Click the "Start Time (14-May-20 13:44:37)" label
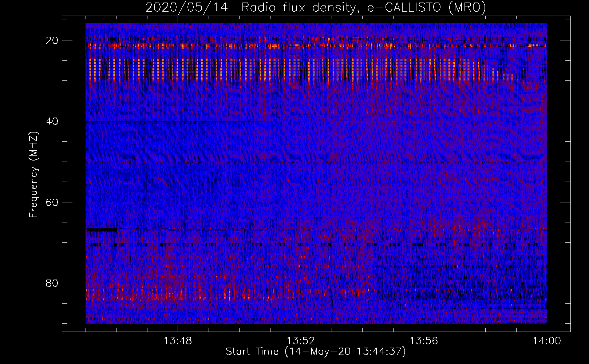The width and height of the screenshot is (589, 364). click(x=316, y=352)
